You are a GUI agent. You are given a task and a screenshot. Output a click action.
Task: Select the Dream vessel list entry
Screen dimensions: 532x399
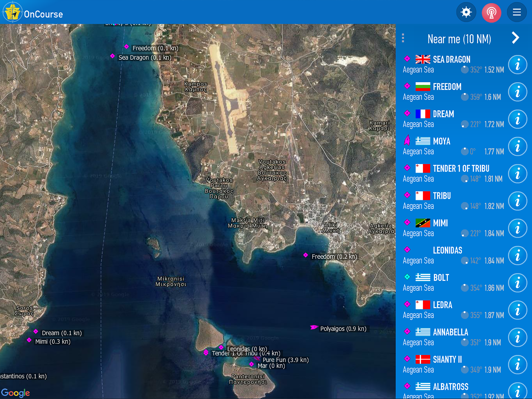point(443,114)
